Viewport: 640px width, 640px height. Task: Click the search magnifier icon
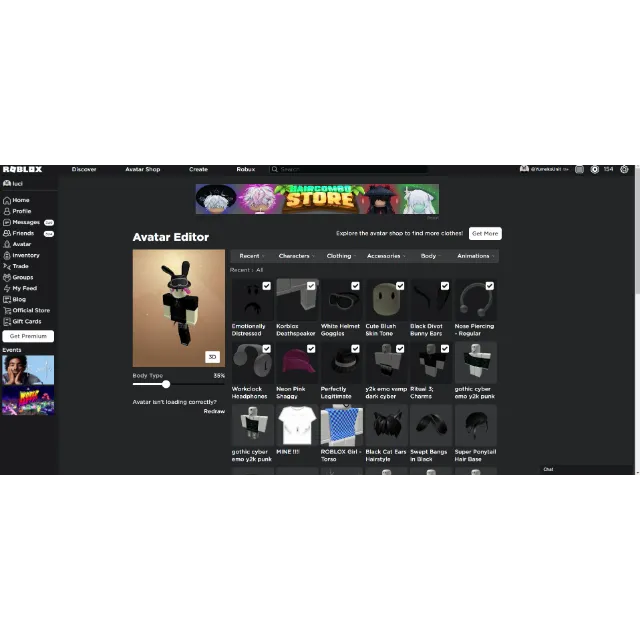pos(275,169)
